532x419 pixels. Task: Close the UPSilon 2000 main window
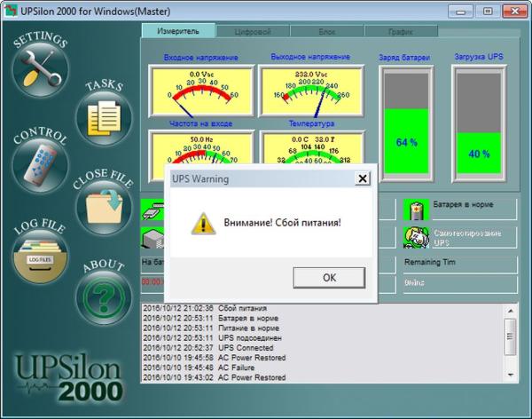[514, 12]
